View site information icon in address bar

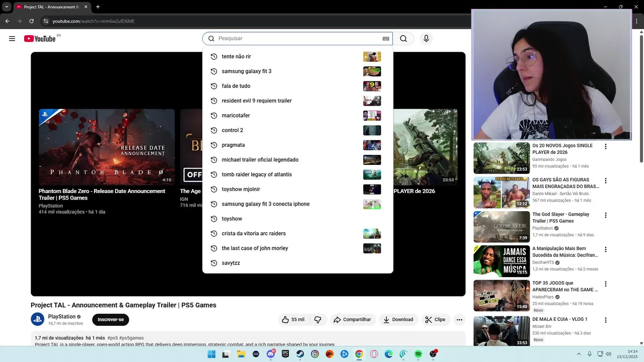(x=46, y=21)
